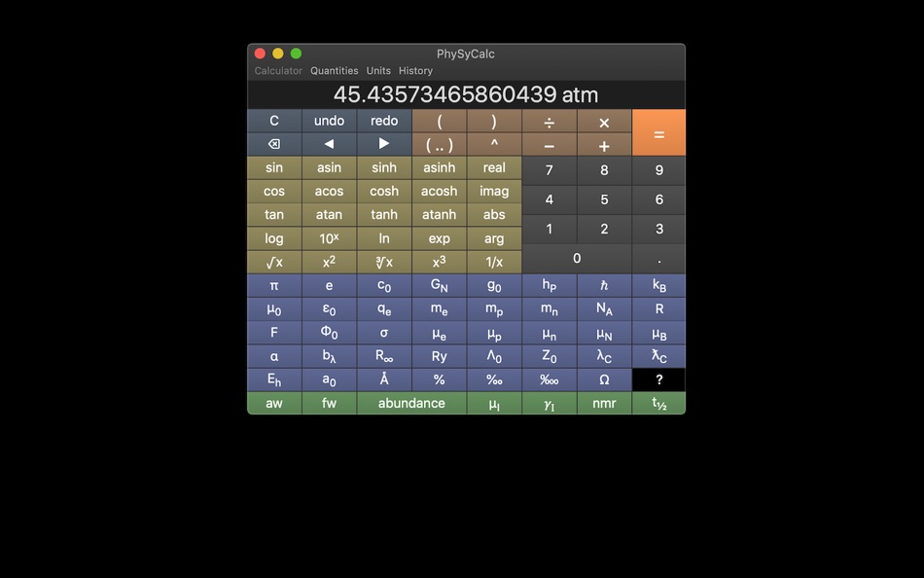Viewport: 924px width, 578px height.
Task: Move cursor right with the right arrow key
Action: pos(383,144)
